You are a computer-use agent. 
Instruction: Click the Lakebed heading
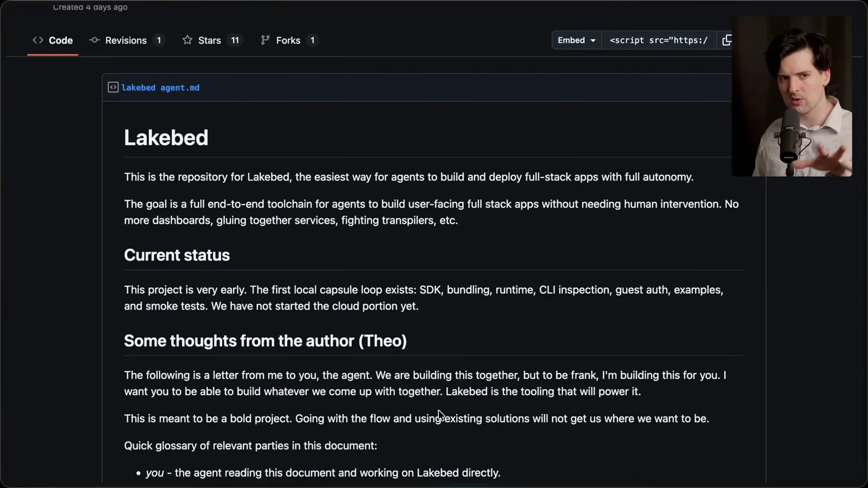(166, 138)
